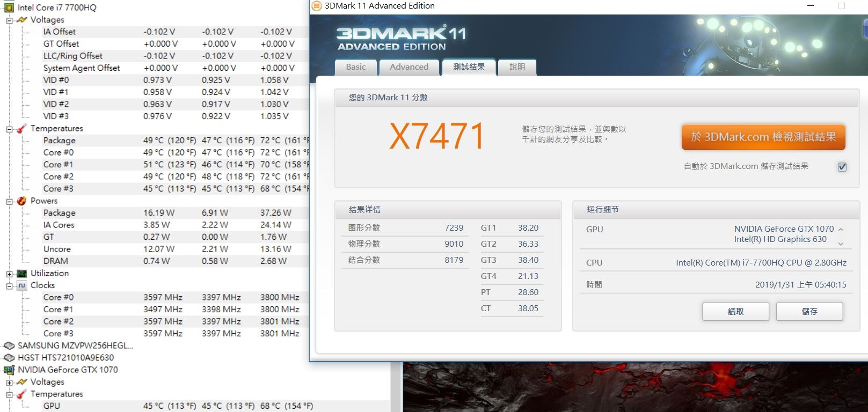Viewport: 868px width, 412px height.
Task: Click the 讀取 load button
Action: [735, 312]
